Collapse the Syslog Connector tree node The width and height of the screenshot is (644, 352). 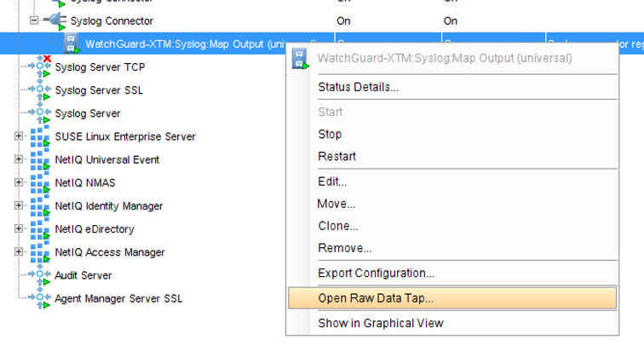[34, 20]
